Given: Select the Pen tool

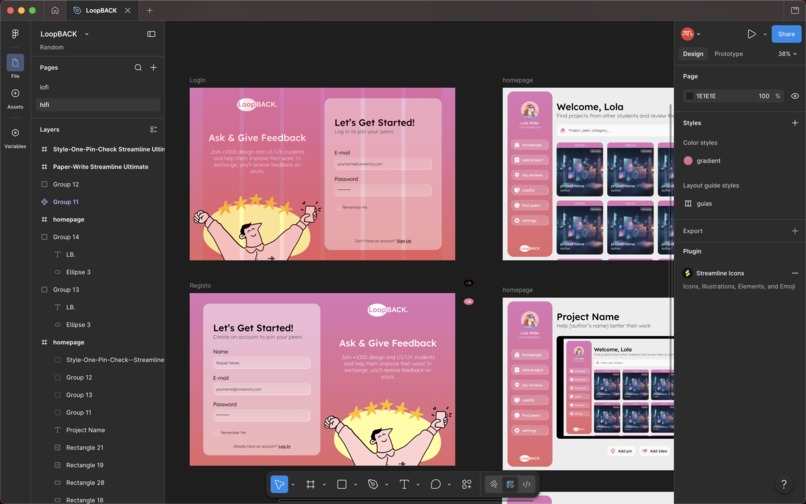Looking at the screenshot, I should (x=373, y=484).
